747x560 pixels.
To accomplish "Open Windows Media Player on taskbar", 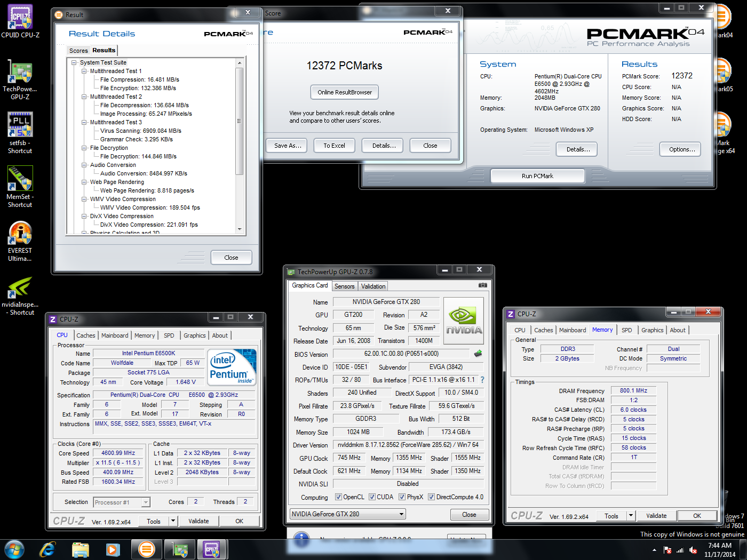I will point(113,549).
